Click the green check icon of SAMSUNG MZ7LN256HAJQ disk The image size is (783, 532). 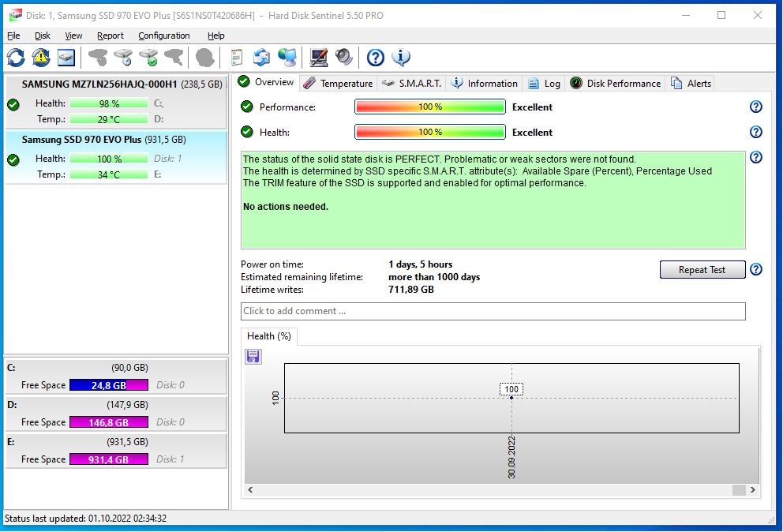tap(13, 104)
